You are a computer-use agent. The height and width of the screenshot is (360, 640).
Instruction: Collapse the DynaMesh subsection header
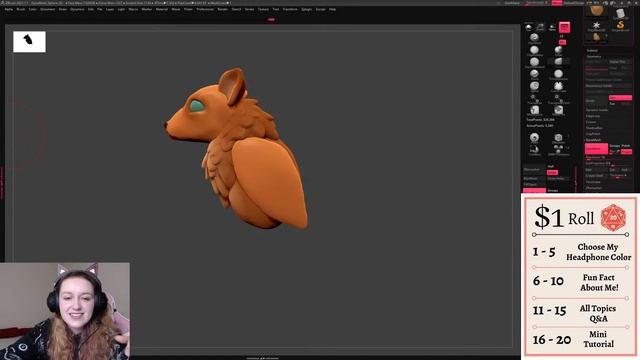click(593, 140)
